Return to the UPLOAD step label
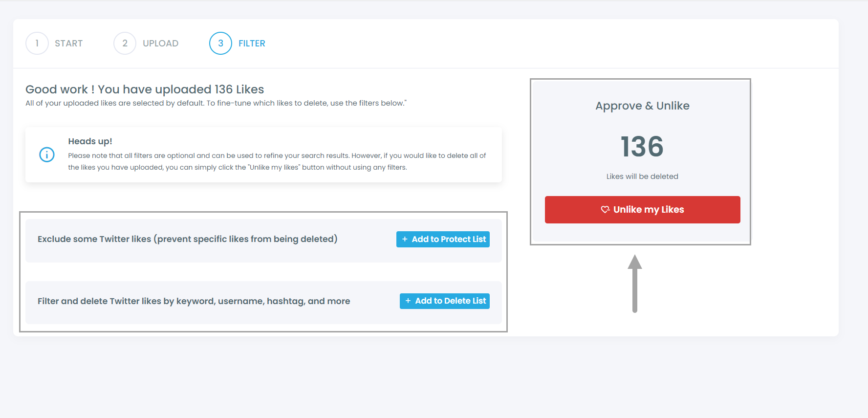868x418 pixels. click(160, 44)
